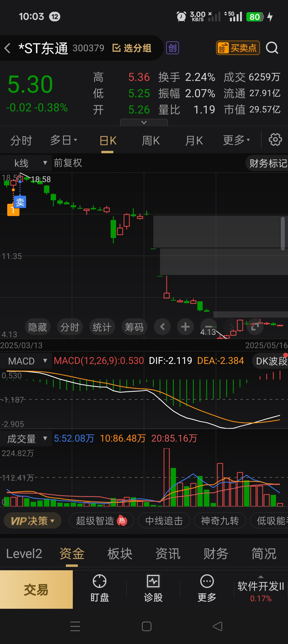288x644 pixels.
Task: Open the 分时 overlay pill on chart
Action: pyautogui.click(x=70, y=327)
